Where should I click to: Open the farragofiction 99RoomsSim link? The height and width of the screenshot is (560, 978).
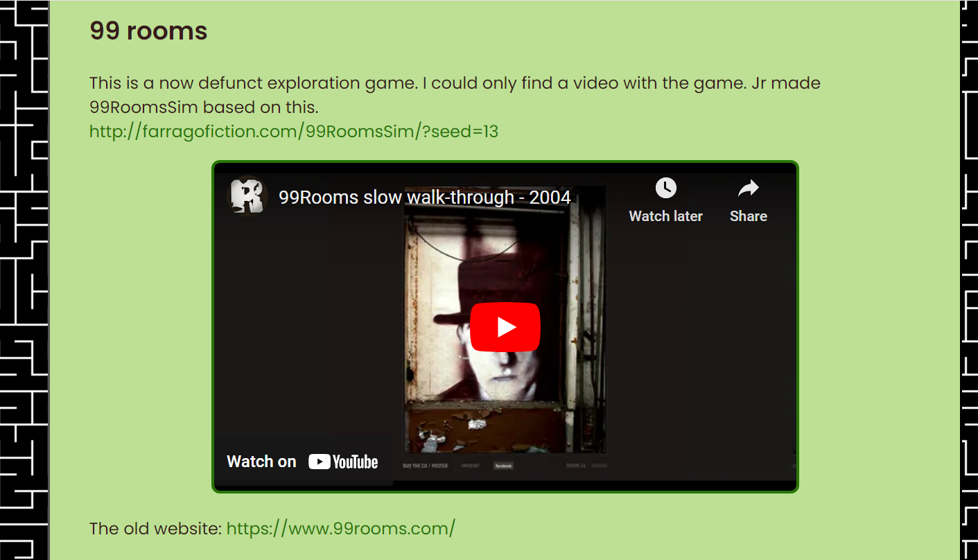tap(294, 131)
